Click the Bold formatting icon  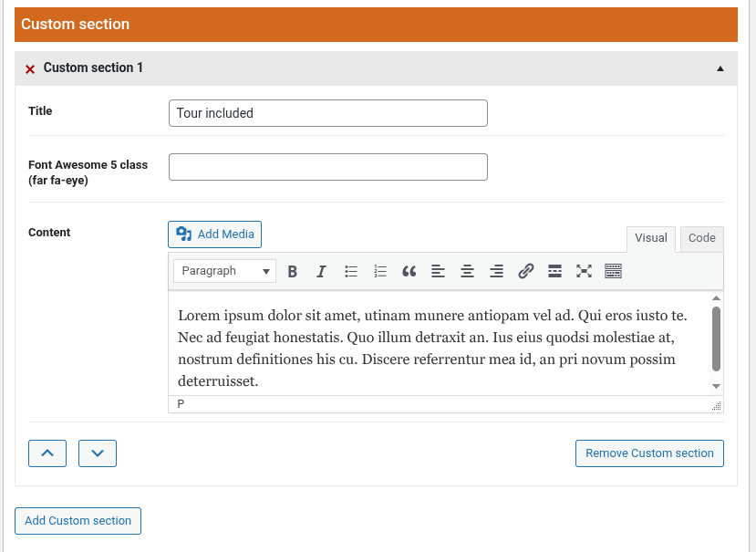point(293,271)
